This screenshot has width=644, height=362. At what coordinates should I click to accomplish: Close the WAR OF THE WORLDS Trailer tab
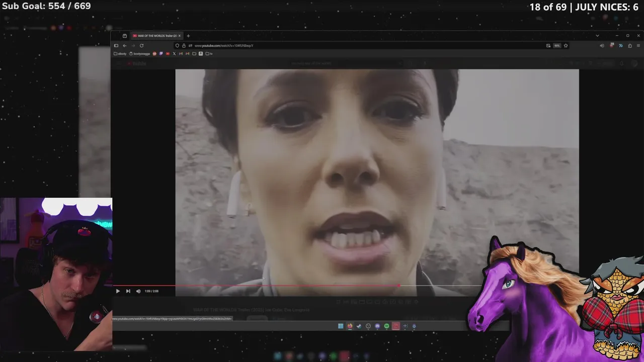click(x=180, y=36)
